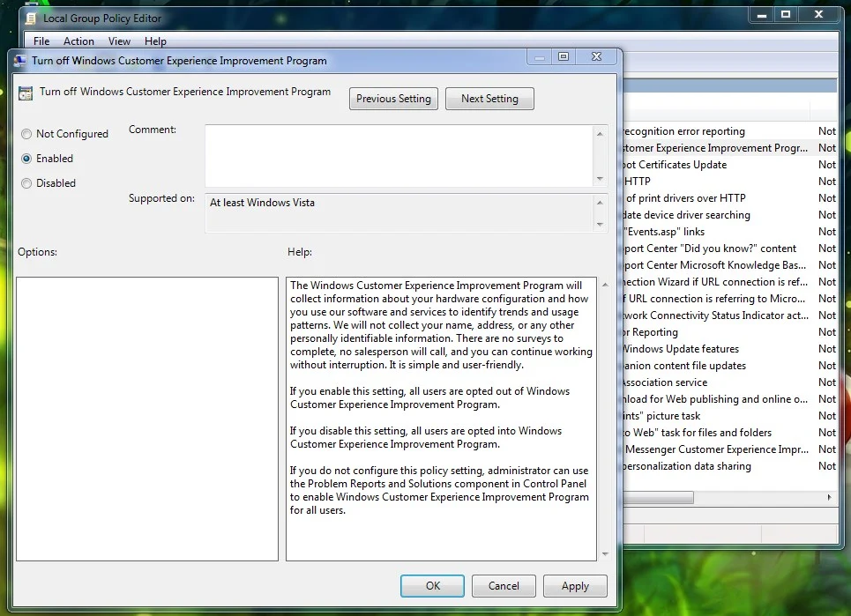851x616 pixels.
Task: Select 'Customer Experience Improvement Progr...' row
Action: (x=729, y=148)
